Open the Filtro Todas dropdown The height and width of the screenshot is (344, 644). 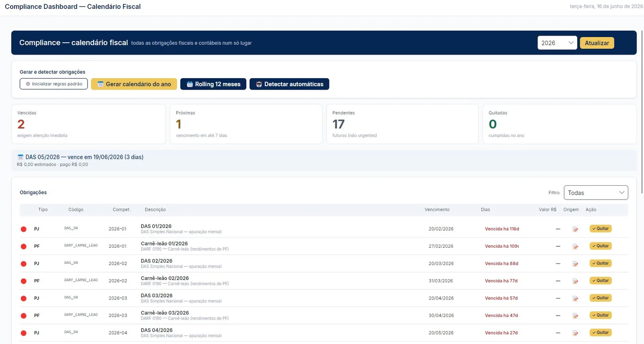[596, 192]
